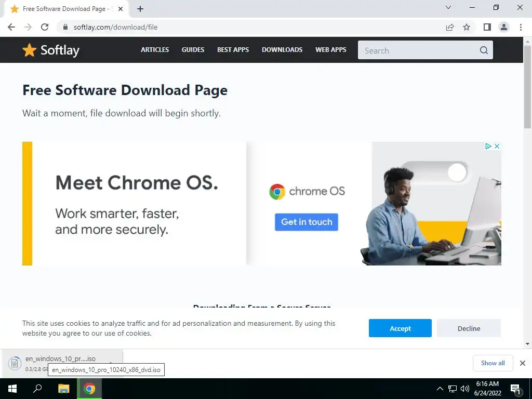The image size is (532, 399).
Task: Bookmark this page with star icon
Action: pyautogui.click(x=467, y=27)
